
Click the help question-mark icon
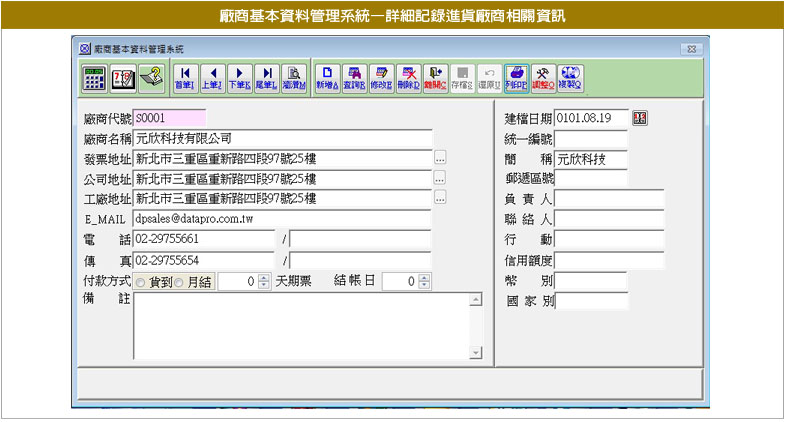pyautogui.click(x=151, y=78)
